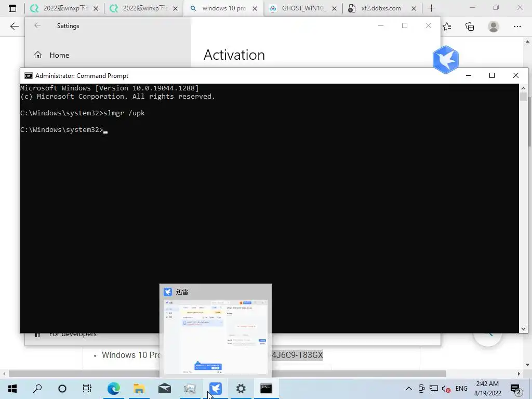The height and width of the screenshot is (399, 532).
Task: Click the Activation heading in Settings
Action: (234, 55)
